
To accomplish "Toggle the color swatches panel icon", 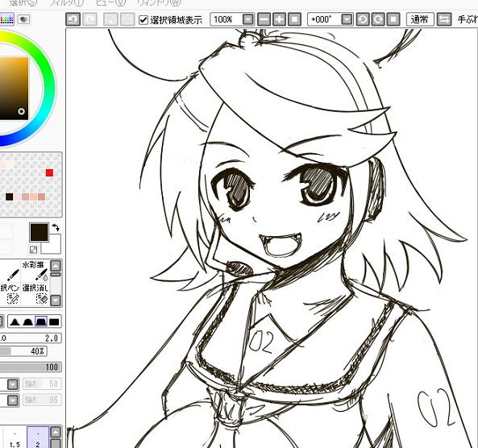I will [x=6, y=20].
